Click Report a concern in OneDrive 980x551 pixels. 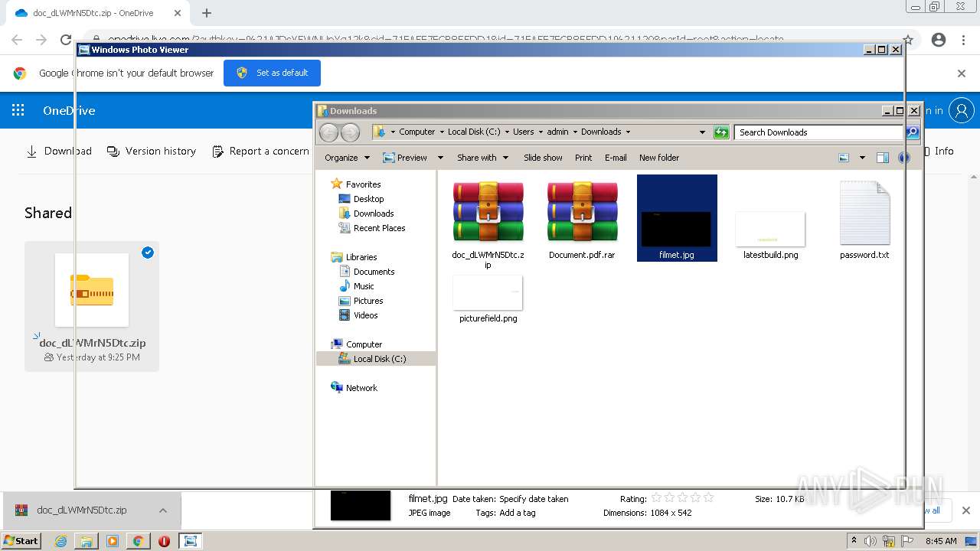click(260, 152)
